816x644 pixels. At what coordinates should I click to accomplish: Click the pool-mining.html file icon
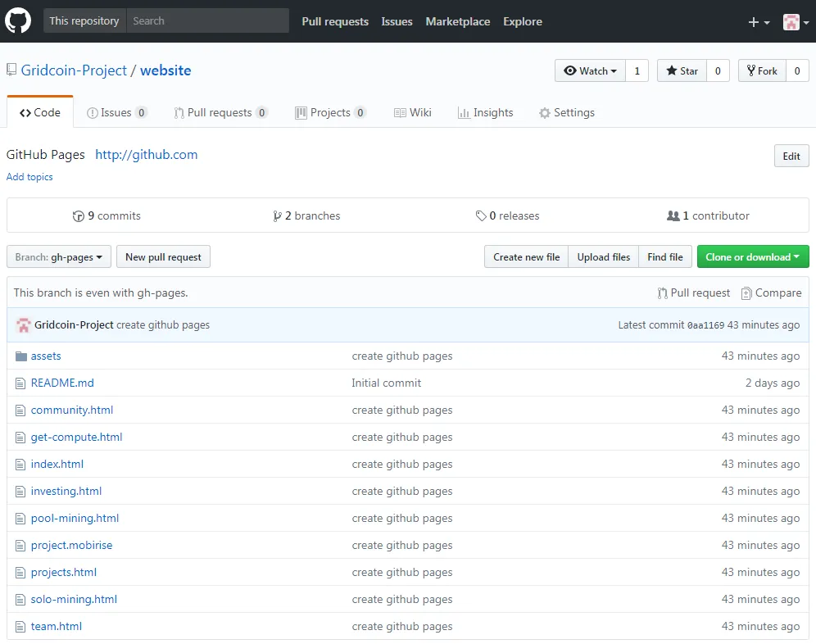click(x=20, y=519)
